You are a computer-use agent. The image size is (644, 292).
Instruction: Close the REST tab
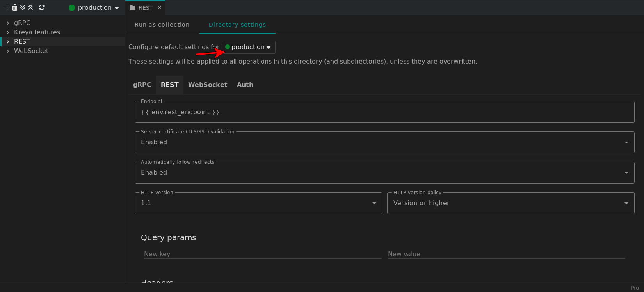(159, 8)
